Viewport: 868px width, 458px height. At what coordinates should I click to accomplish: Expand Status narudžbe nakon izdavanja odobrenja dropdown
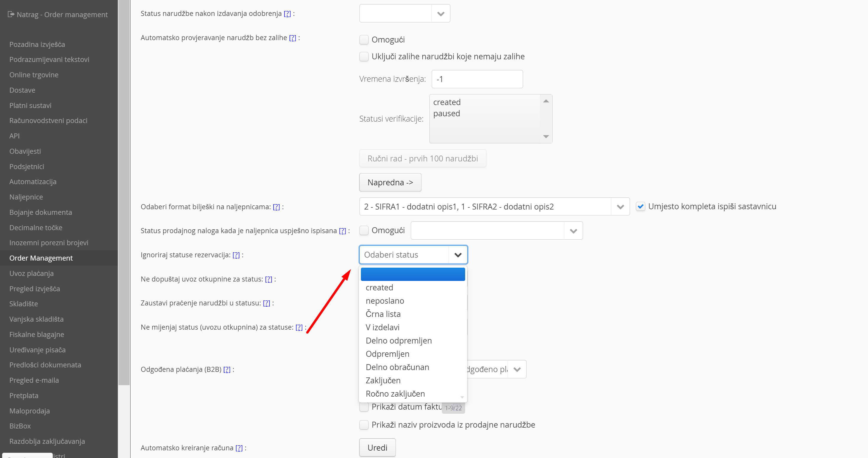pos(440,14)
